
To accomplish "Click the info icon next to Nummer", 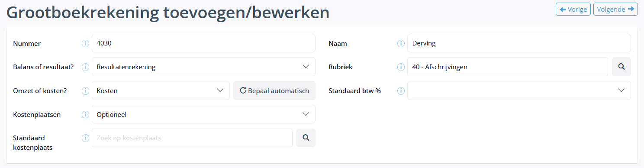I will point(85,43).
